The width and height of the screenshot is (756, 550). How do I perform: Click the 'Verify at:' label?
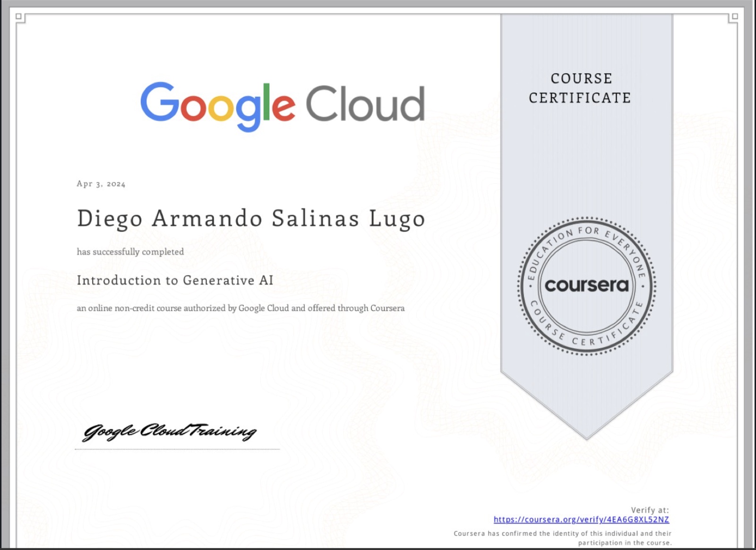pyautogui.click(x=650, y=510)
